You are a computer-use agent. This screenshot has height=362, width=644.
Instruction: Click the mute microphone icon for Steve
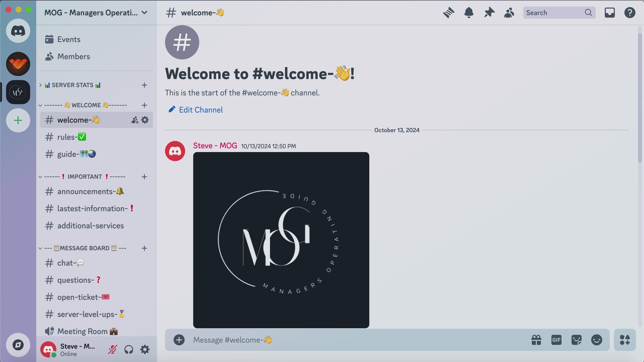coord(112,350)
